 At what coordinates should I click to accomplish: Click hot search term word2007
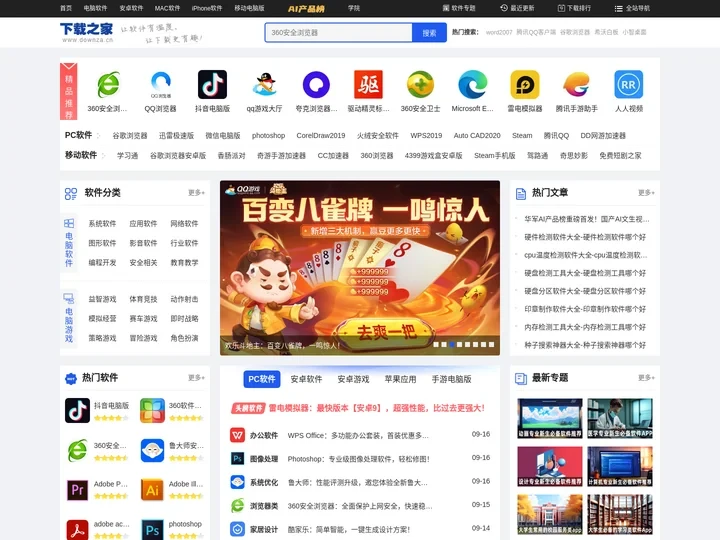pos(499,32)
